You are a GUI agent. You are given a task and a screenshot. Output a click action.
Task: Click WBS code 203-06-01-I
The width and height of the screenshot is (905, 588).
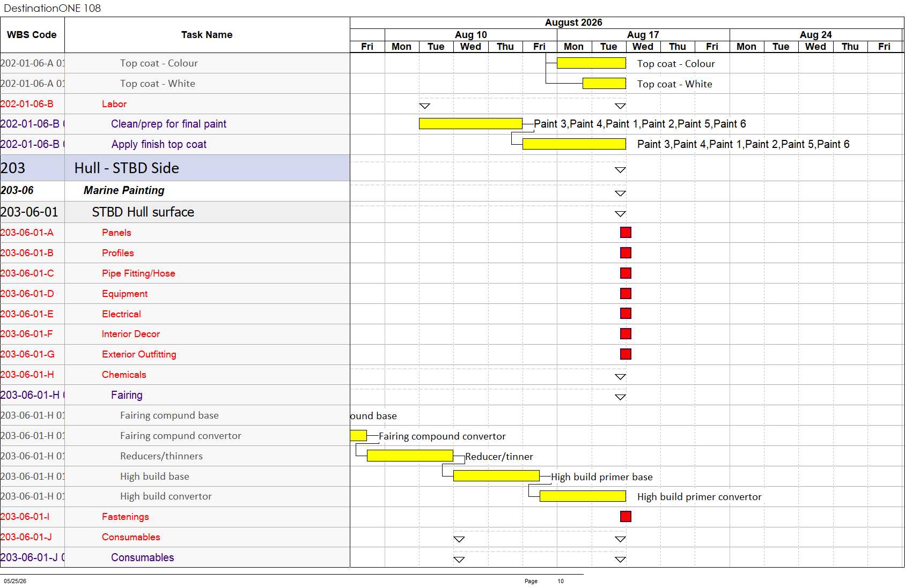tap(25, 517)
